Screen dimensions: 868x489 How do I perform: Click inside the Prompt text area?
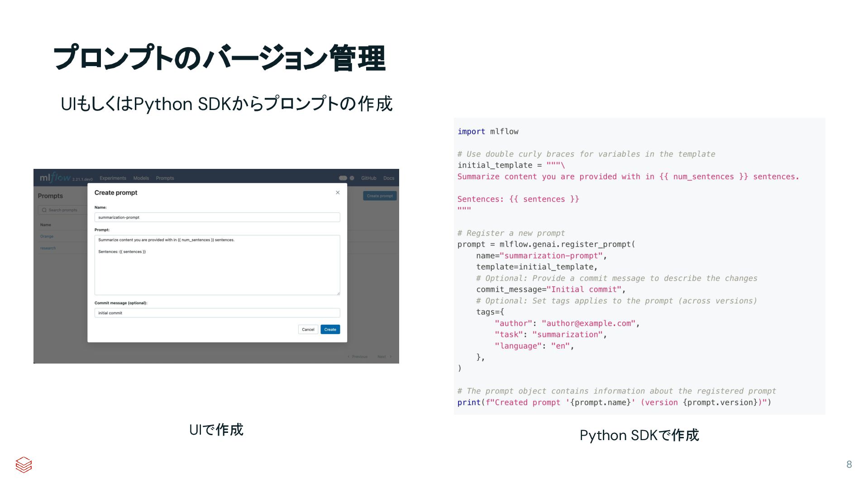(217, 265)
